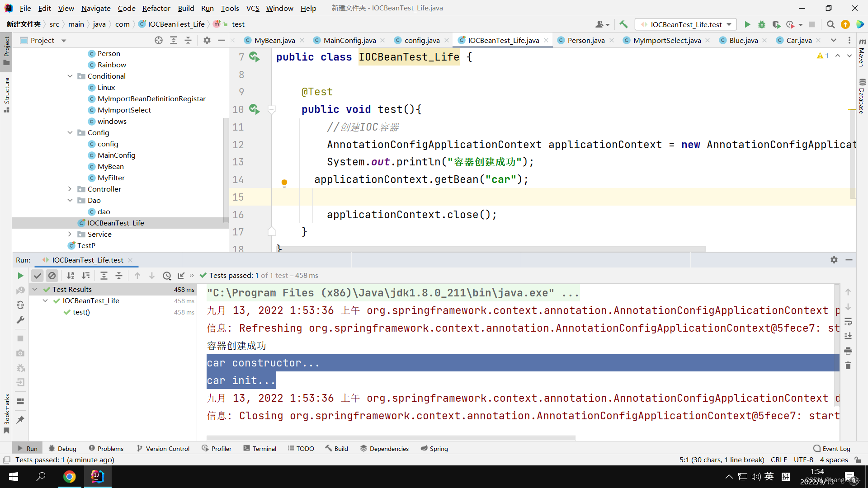Toggle soft-wrap in console output
This screenshot has width=868, height=488.
coord(848,322)
